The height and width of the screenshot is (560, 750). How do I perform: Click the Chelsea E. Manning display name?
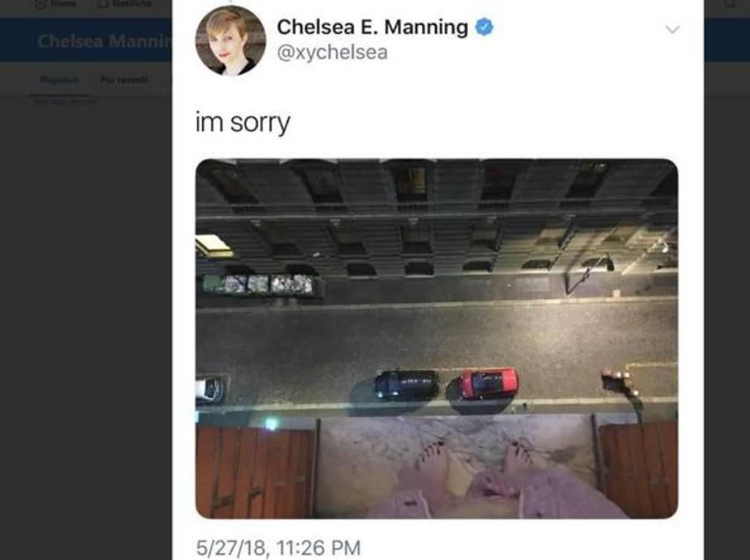[x=372, y=27]
